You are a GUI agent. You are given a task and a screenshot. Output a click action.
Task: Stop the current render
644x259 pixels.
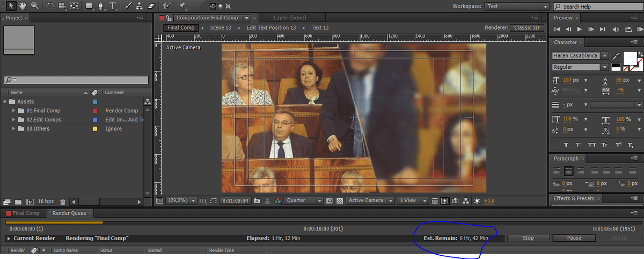[528, 238]
